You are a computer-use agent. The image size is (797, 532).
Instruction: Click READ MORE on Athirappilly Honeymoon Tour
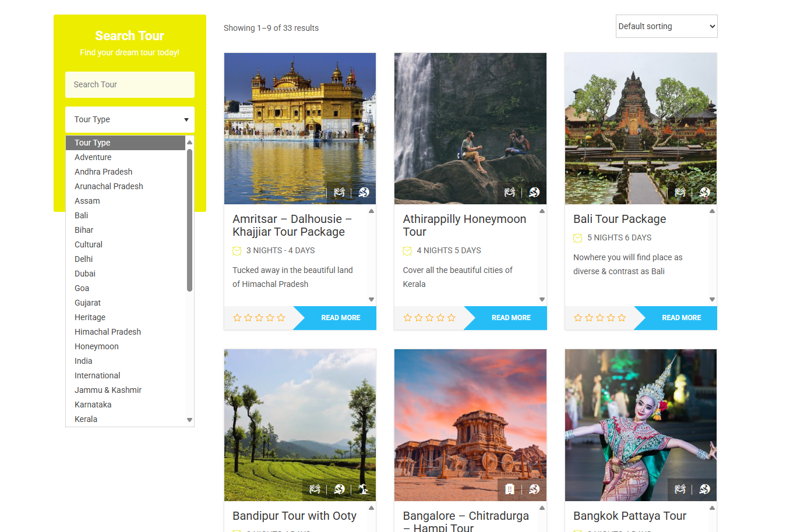(x=511, y=318)
